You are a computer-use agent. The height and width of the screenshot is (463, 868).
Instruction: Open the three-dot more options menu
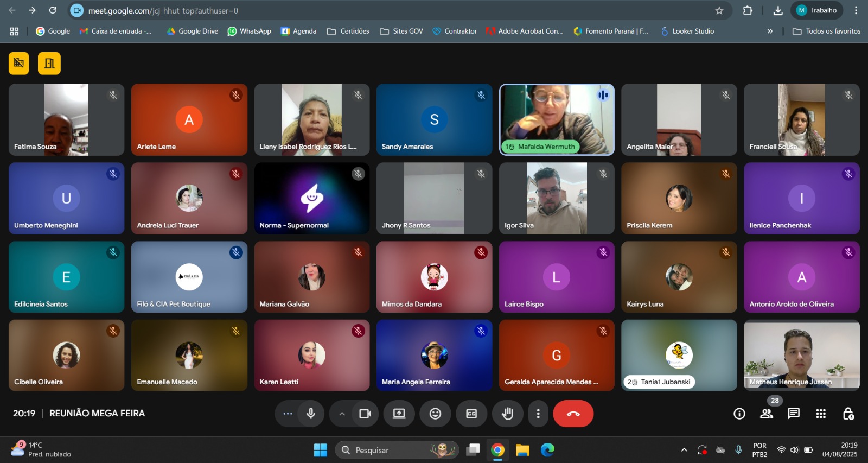(x=538, y=414)
